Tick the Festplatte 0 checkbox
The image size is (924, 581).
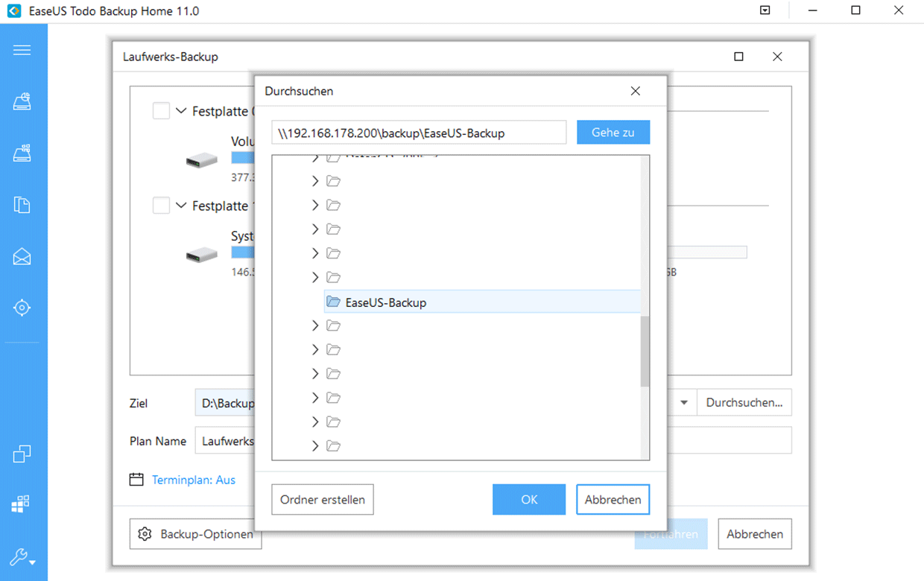click(161, 111)
